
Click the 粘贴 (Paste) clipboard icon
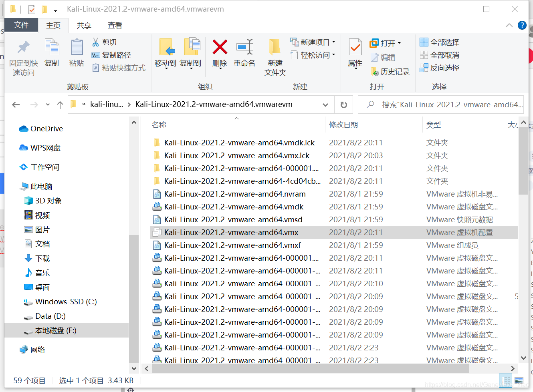point(76,53)
